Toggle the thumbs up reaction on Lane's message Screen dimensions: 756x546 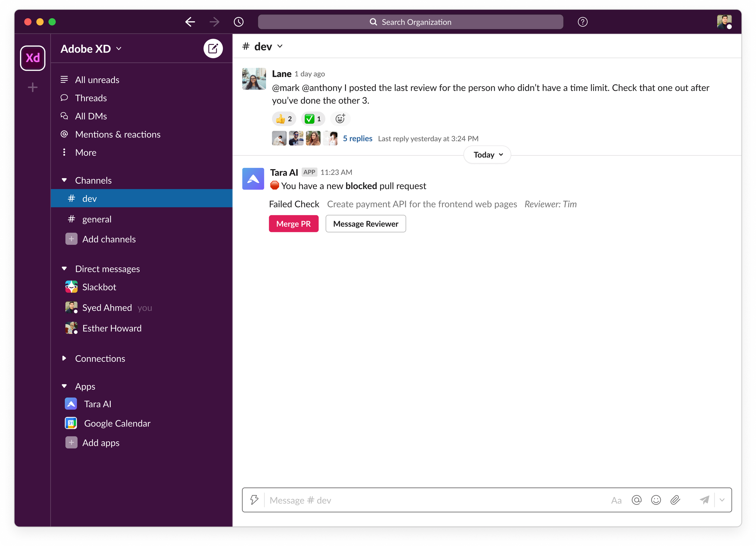[283, 118]
